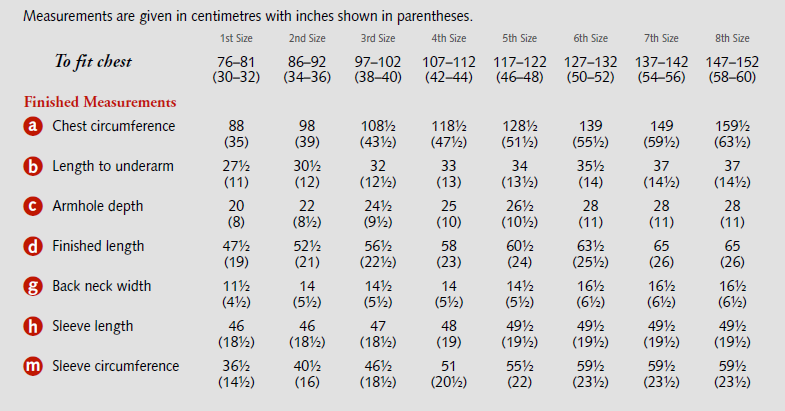This screenshot has width=785, height=411.
Task: Click the 'Back neck width' row label
Action: pos(102,286)
